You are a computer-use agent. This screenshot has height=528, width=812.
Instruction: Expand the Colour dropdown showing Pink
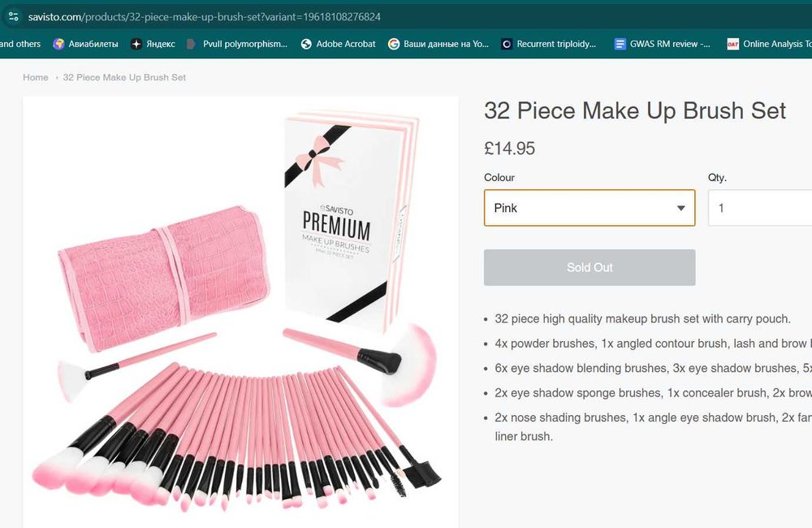[x=589, y=208]
